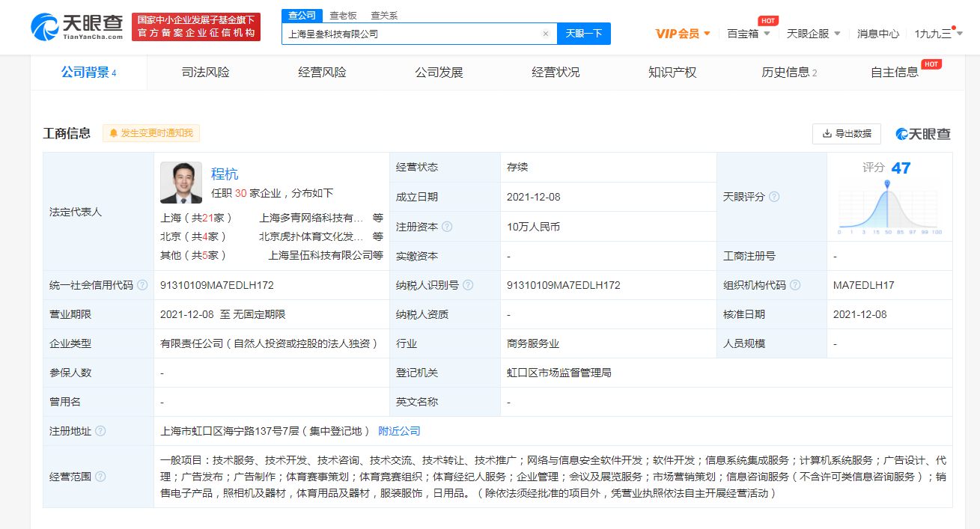Select the 查老板 search tab
The width and height of the screenshot is (980, 529).
click(x=344, y=15)
